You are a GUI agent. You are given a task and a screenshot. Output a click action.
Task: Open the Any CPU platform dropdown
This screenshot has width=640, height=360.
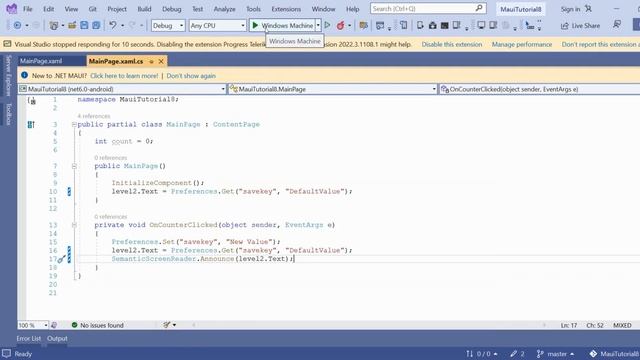217,25
